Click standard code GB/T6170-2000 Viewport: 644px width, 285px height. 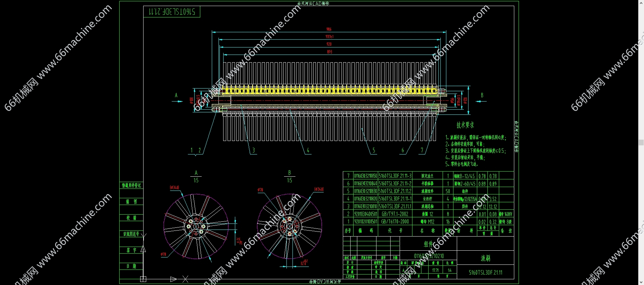(x=395, y=222)
